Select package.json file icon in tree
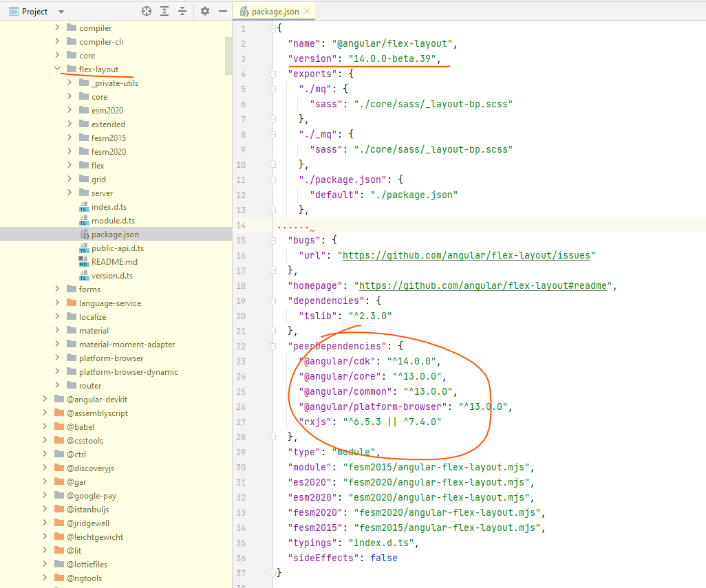706x588 pixels. pyautogui.click(x=85, y=235)
